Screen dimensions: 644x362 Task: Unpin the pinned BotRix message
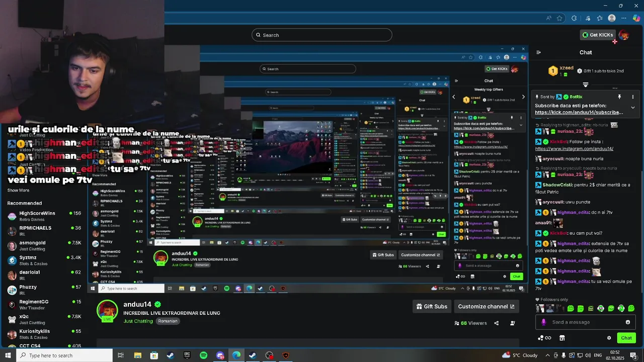pos(619,97)
